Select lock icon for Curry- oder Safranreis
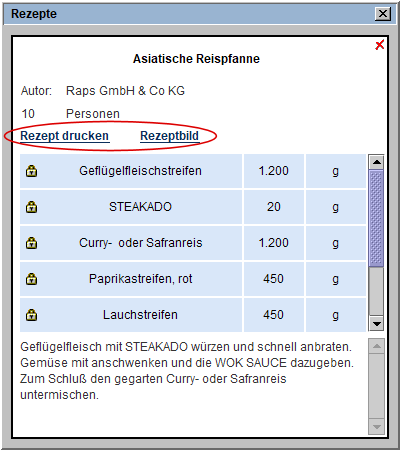The height and width of the screenshot is (450, 400). (32, 243)
